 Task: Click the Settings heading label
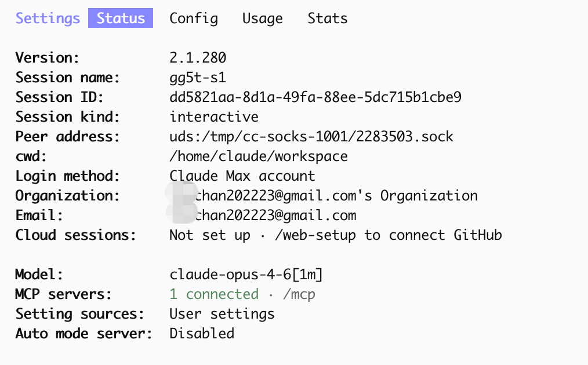[x=48, y=19]
